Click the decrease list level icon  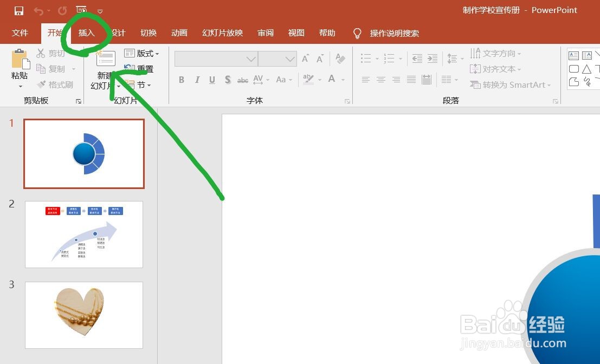click(x=417, y=58)
